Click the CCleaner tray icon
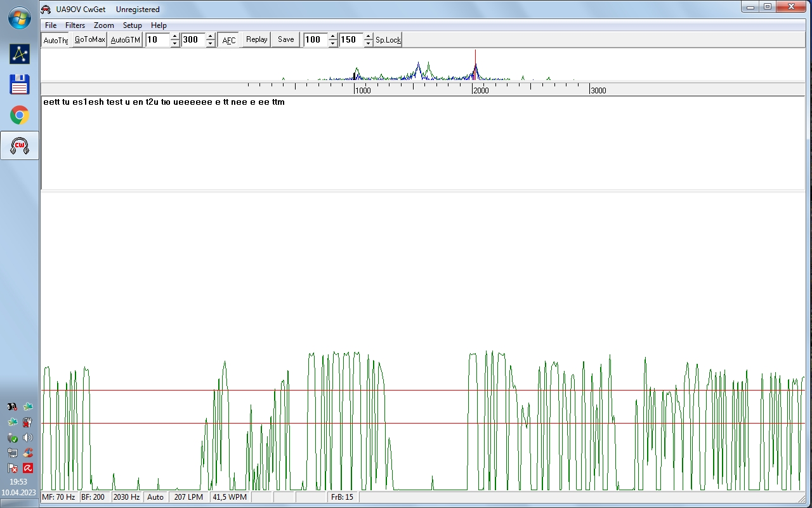Image resolution: width=812 pixels, height=508 pixels. click(x=28, y=453)
